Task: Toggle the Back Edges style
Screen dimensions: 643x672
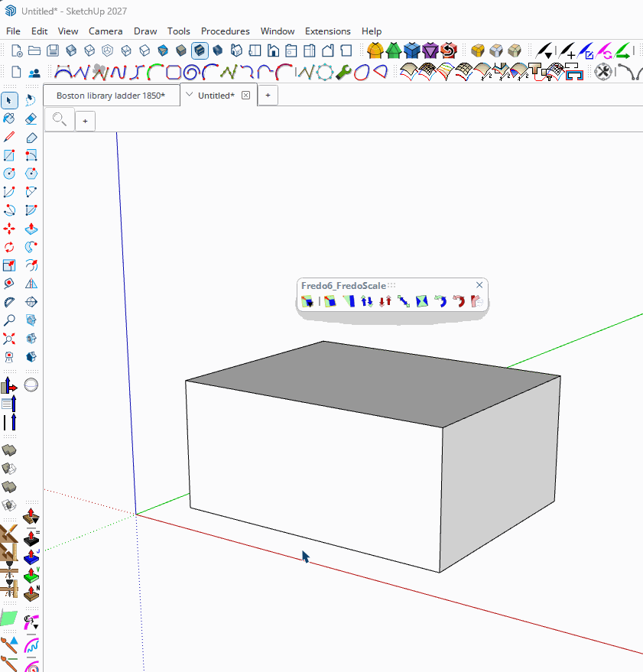Action: click(x=89, y=50)
